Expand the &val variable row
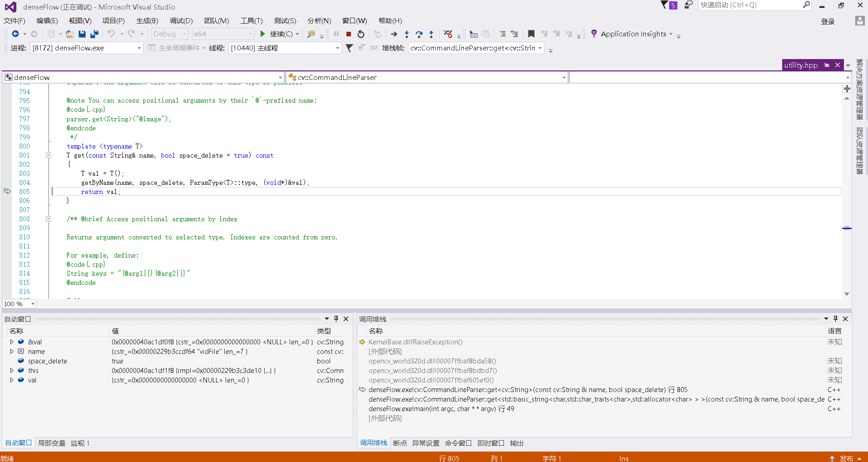Image resolution: width=868 pixels, height=462 pixels. point(12,342)
